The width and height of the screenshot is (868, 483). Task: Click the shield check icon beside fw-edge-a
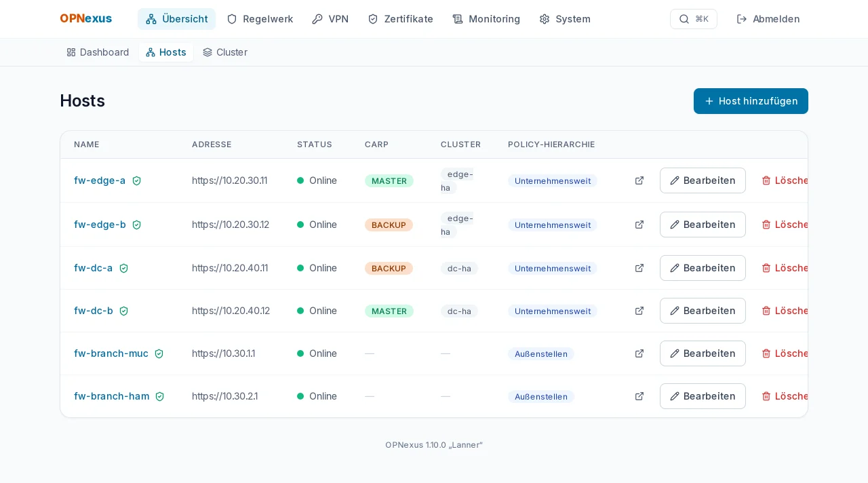[x=136, y=181]
